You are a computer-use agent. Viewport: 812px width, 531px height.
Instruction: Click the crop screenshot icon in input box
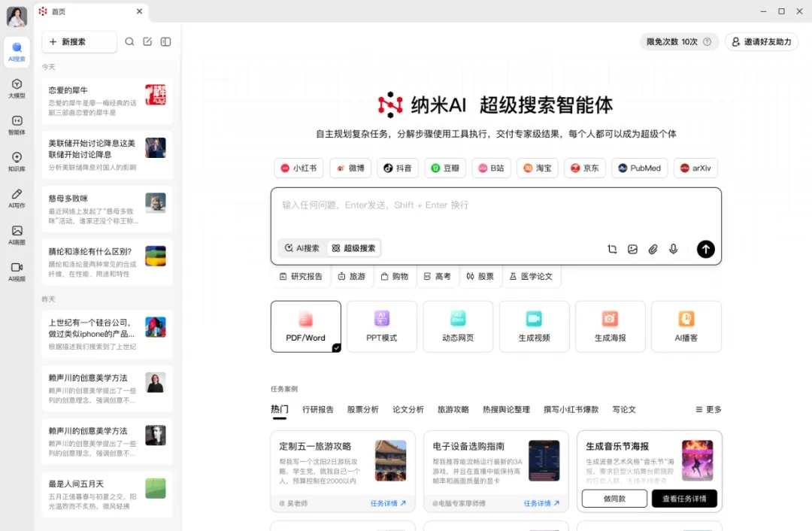[x=612, y=249]
